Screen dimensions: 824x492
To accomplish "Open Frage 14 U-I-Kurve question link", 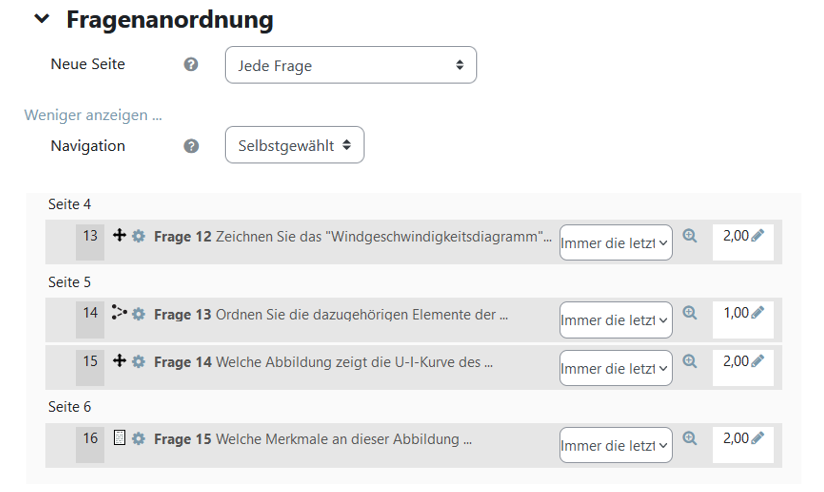I will click(323, 362).
